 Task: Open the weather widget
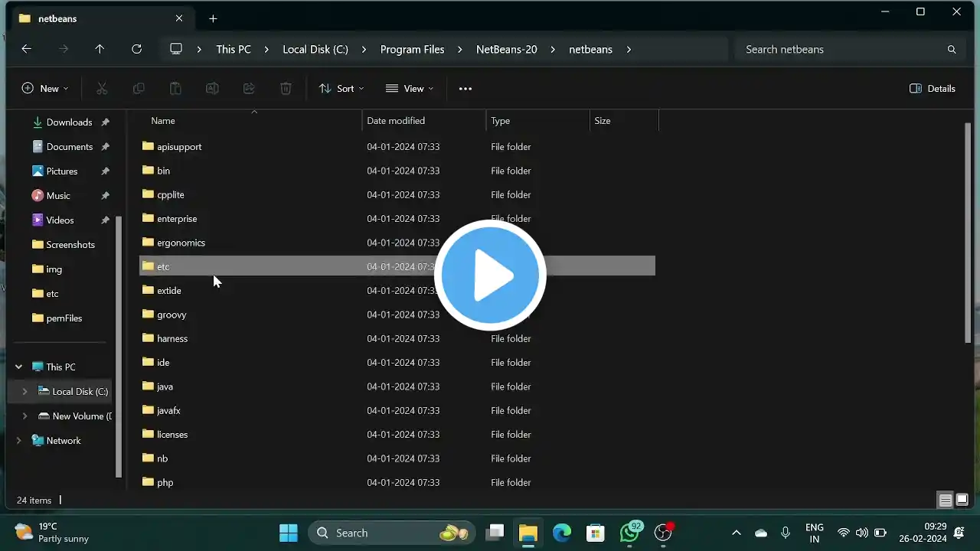[x=52, y=533]
